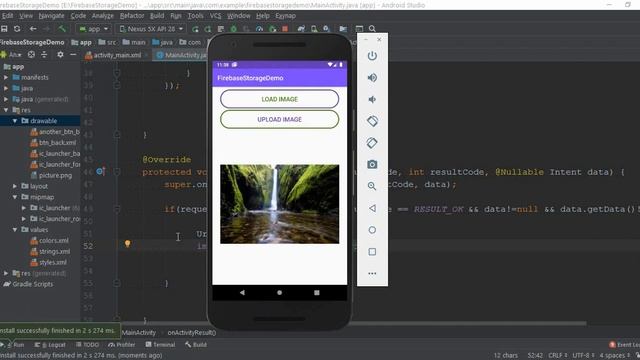The height and width of the screenshot is (360, 640).
Task: Open the Refactor menu
Action: tap(132, 16)
